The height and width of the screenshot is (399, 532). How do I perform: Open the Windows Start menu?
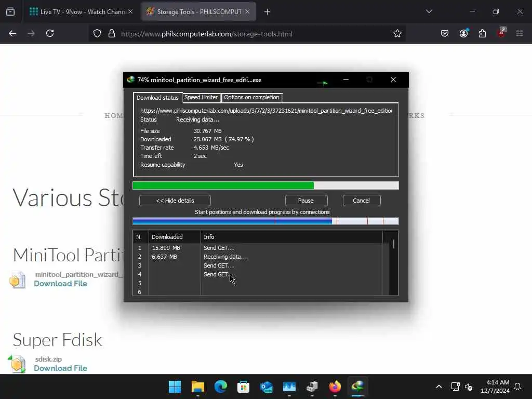pos(175,387)
